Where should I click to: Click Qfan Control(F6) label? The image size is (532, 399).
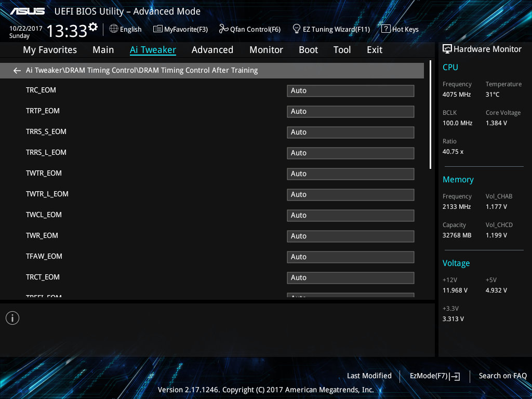[255, 30]
